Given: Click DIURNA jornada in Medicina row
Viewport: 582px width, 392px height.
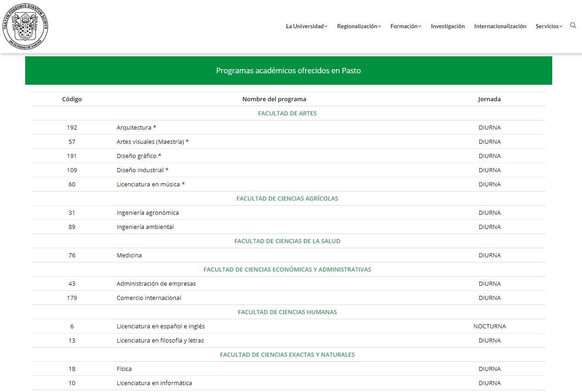Looking at the screenshot, I should coord(489,255).
